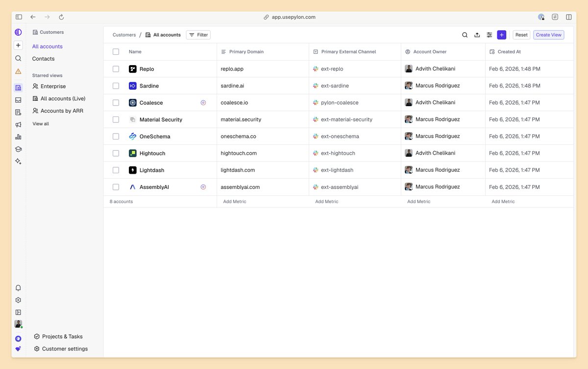The image size is (588, 369).
Task: Open the bar chart analytics icon
Action: [x=18, y=137]
